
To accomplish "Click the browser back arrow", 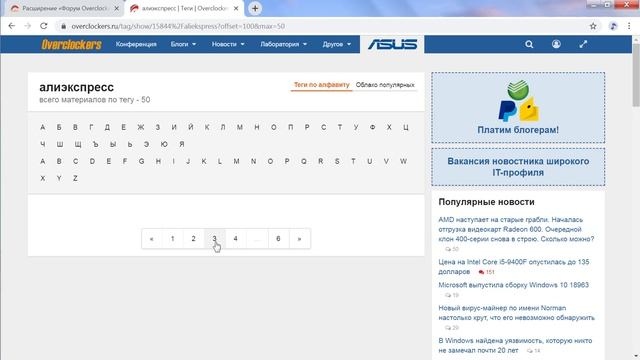I will 11,26.
